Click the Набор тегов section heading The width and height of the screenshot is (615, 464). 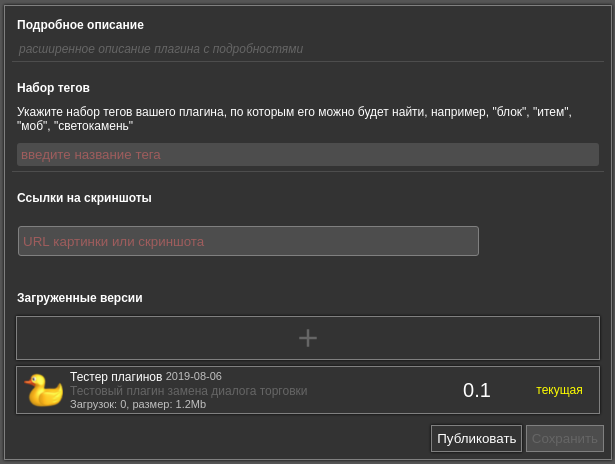53,88
